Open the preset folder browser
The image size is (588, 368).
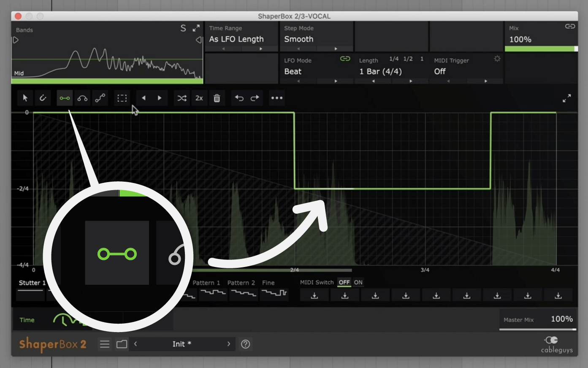(122, 344)
